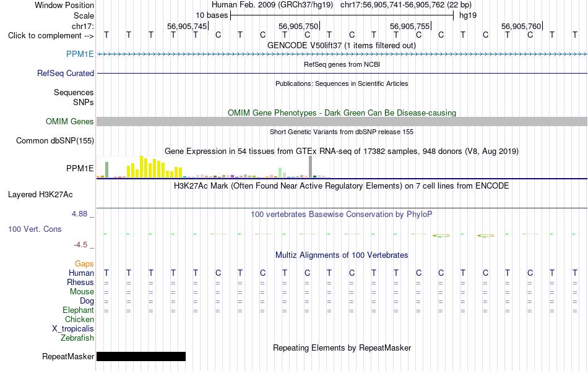588x371 pixels.
Task: Click the chr17: ruler label
Action: click(x=82, y=26)
